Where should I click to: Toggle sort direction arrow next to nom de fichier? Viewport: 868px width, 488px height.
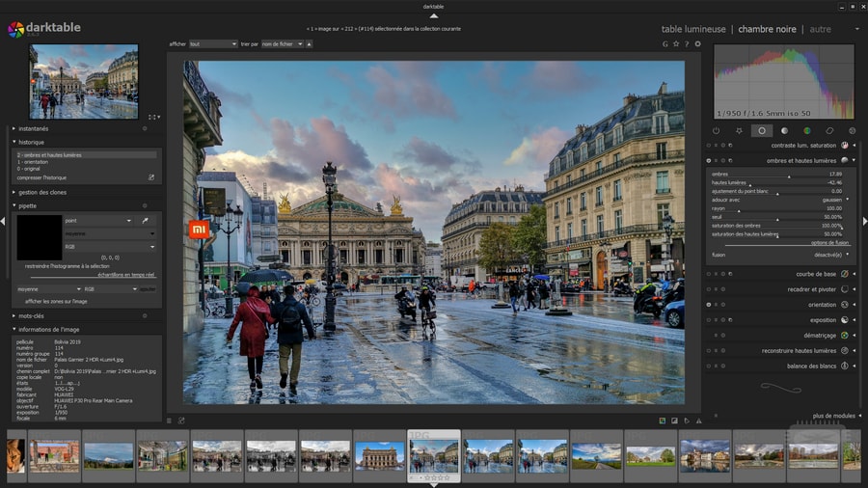(309, 43)
